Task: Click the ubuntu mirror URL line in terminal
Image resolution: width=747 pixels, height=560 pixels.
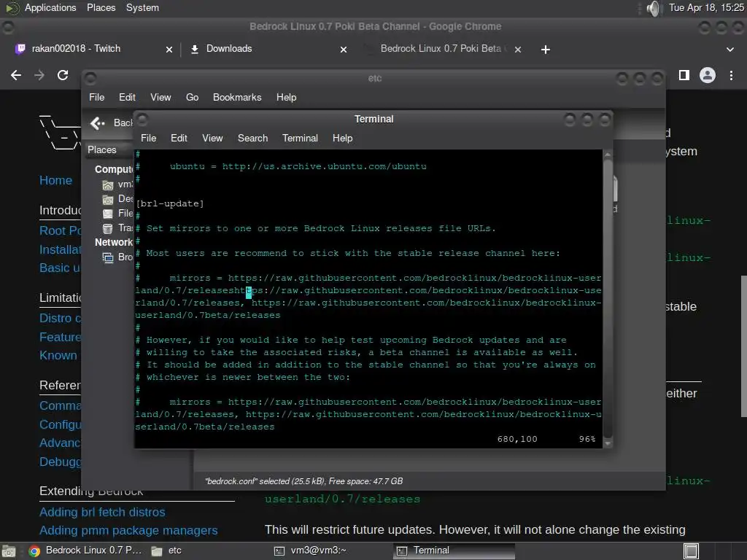Action: 298,167
